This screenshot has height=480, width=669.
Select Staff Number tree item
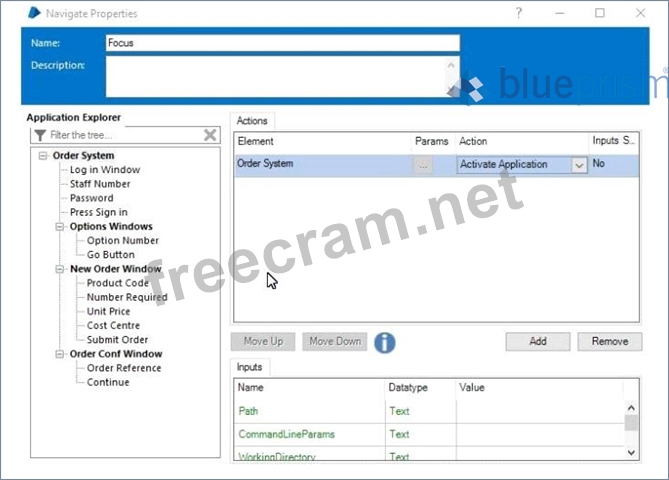pyautogui.click(x=100, y=184)
